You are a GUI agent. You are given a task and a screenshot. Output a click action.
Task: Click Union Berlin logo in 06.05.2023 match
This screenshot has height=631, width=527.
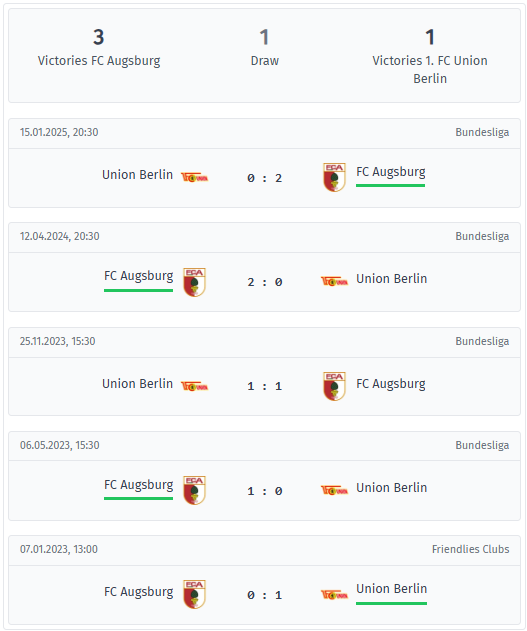(x=334, y=490)
